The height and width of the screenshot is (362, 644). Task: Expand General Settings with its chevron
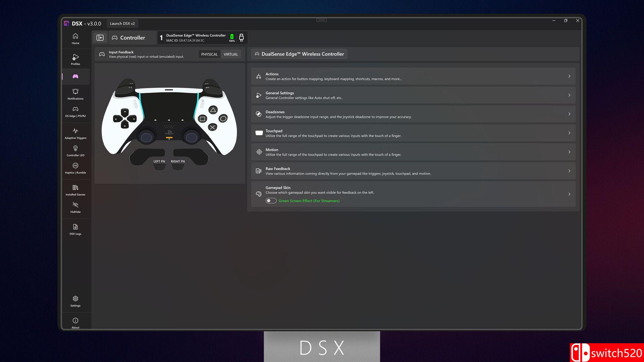569,95
